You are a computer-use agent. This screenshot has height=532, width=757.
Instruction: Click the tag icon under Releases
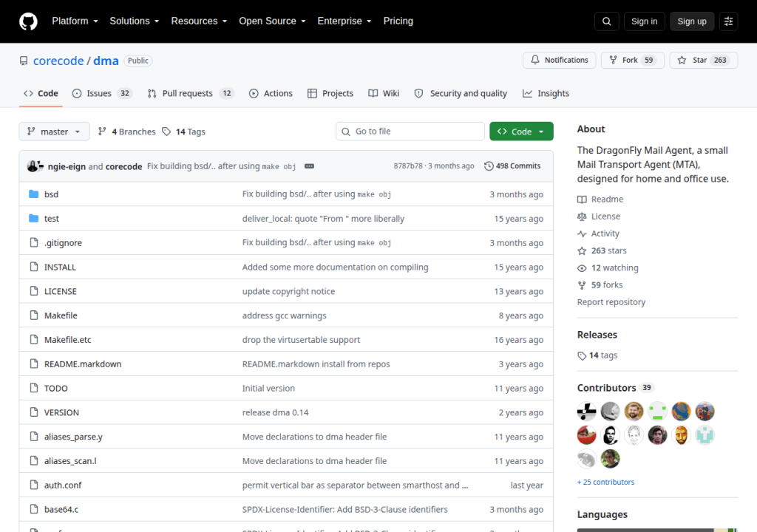point(582,356)
